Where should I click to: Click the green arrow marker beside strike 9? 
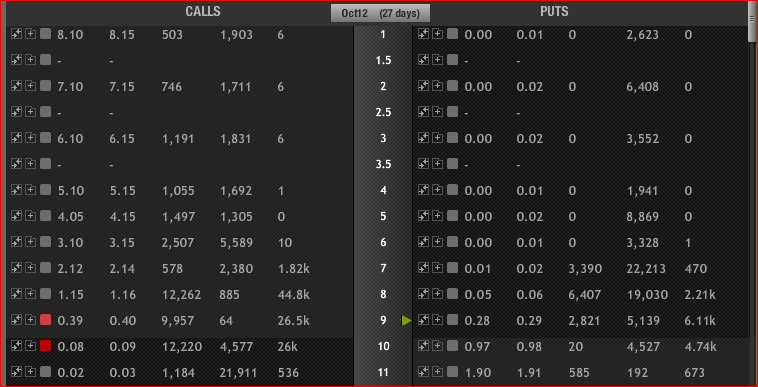[x=406, y=320]
